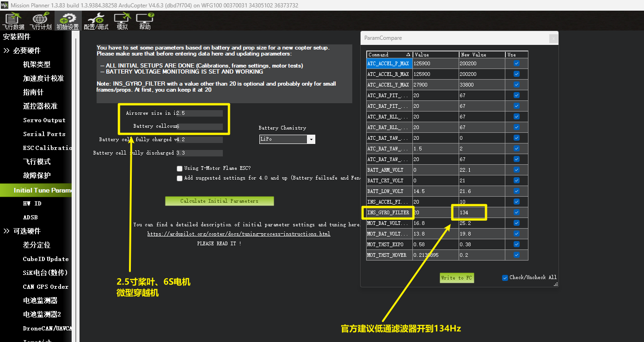The height and width of the screenshot is (342, 644).
Task: Click the Mission Planner title bar logo
Action: 5,5
